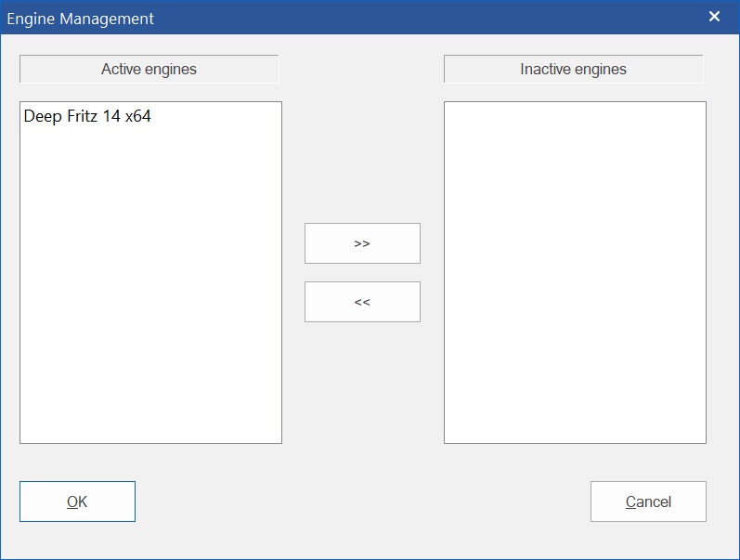Activate engine using the double left arrows
Viewport: 740px width, 560px height.
(x=362, y=302)
